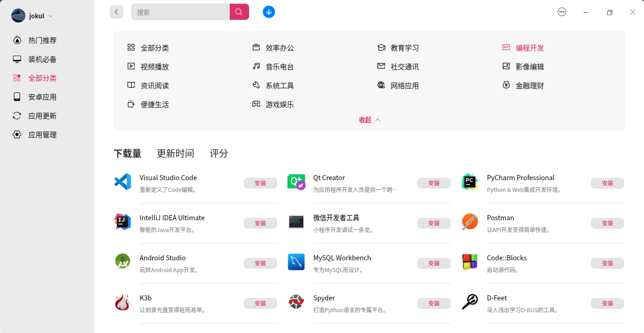Open the three-dot options menu
The image size is (644, 333).
562,12
